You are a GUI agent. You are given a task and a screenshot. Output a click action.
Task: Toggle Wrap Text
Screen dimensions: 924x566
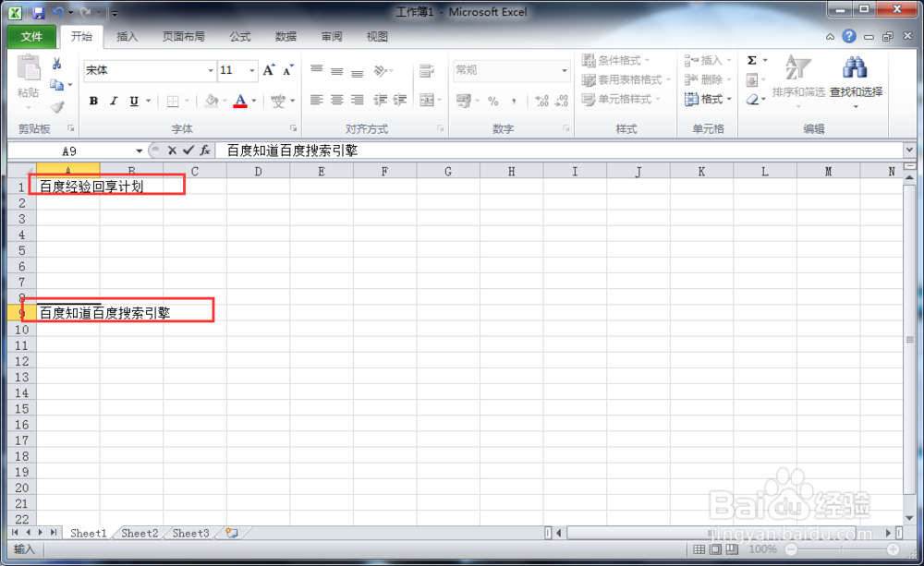(427, 71)
